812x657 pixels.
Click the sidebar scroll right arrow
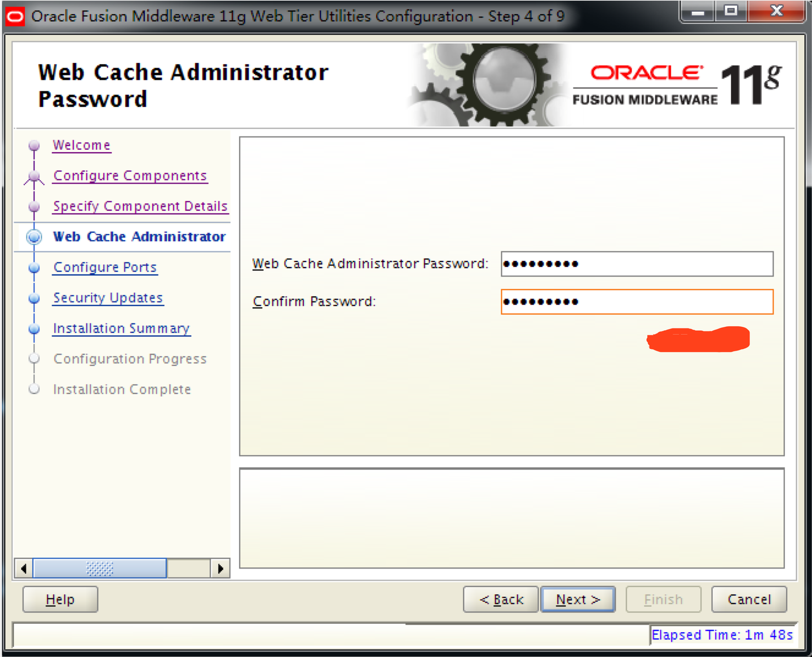click(220, 569)
